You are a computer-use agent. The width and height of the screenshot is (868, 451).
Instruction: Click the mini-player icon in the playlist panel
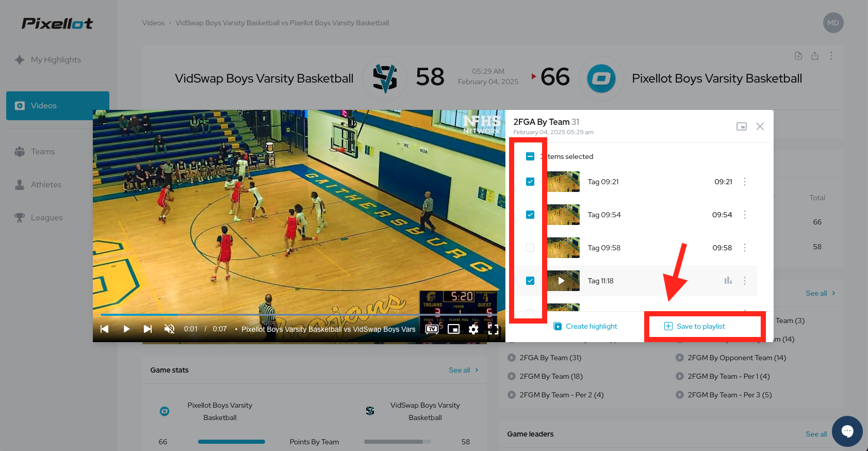click(x=742, y=126)
